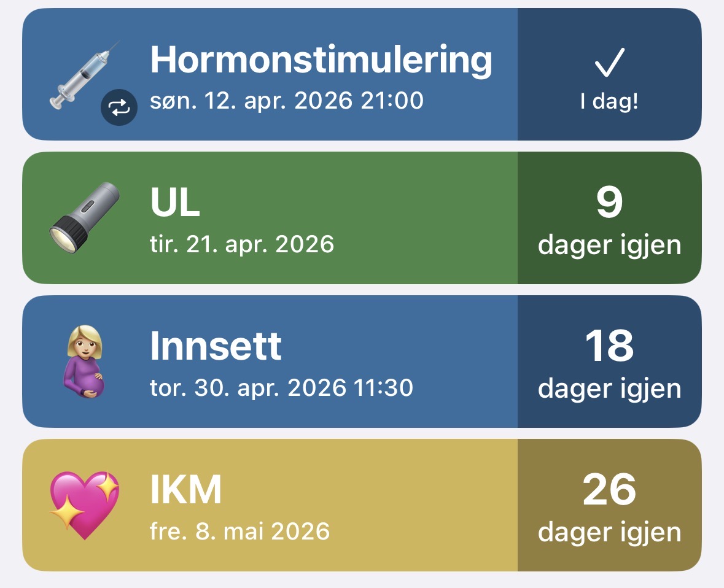
Task: Select the date søn. 12. apr. 2026 21:00
Action: point(287,101)
